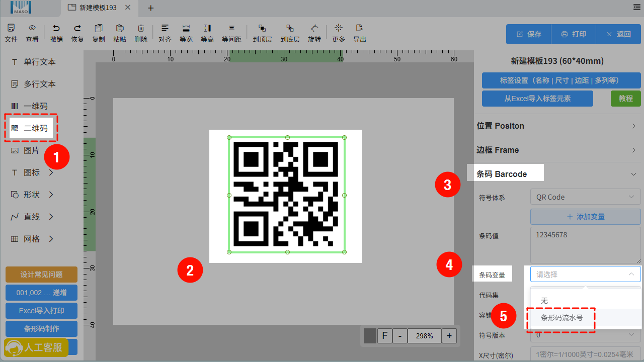
Task: Click the 保存 (Save) button
Action: click(x=529, y=34)
